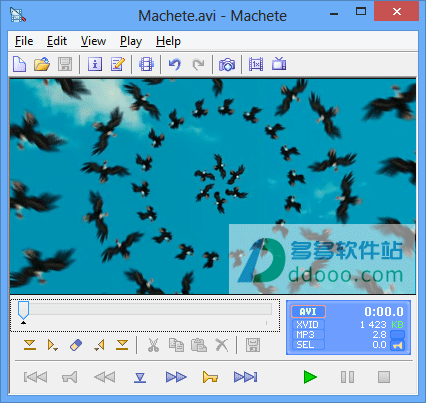Click the XVID codec label
Image resolution: width=426 pixels, height=403 pixels.
308,325
